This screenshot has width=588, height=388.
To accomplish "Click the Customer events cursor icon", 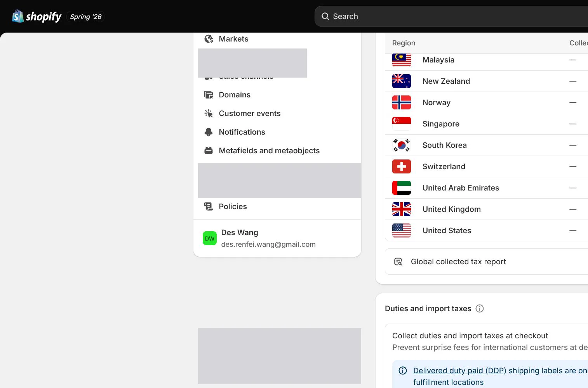I will pos(209,113).
